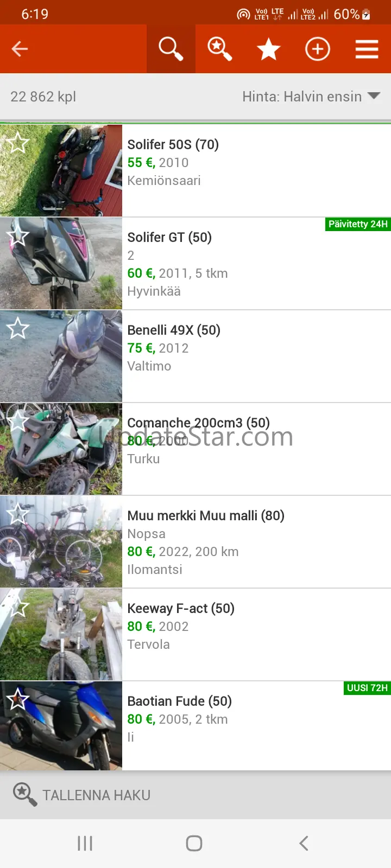The image size is (391, 868).
Task: Click the sort dropdown arrow
Action: (374, 96)
